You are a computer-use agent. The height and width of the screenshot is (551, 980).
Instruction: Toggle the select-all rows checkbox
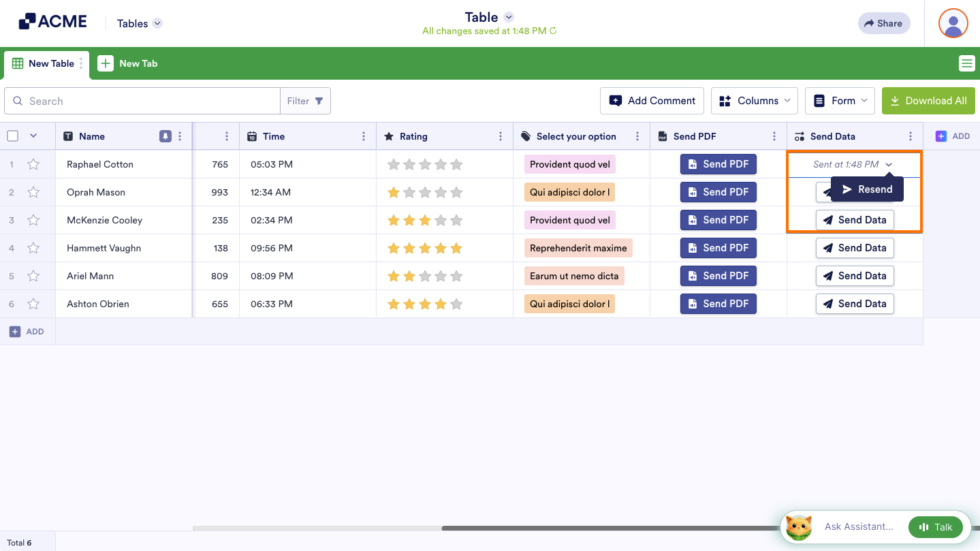(x=12, y=136)
